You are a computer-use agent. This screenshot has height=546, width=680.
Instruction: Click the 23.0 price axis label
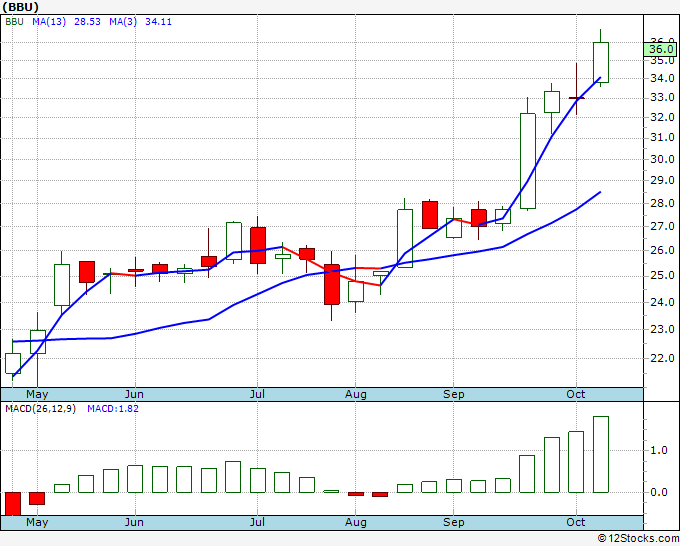(x=662, y=330)
